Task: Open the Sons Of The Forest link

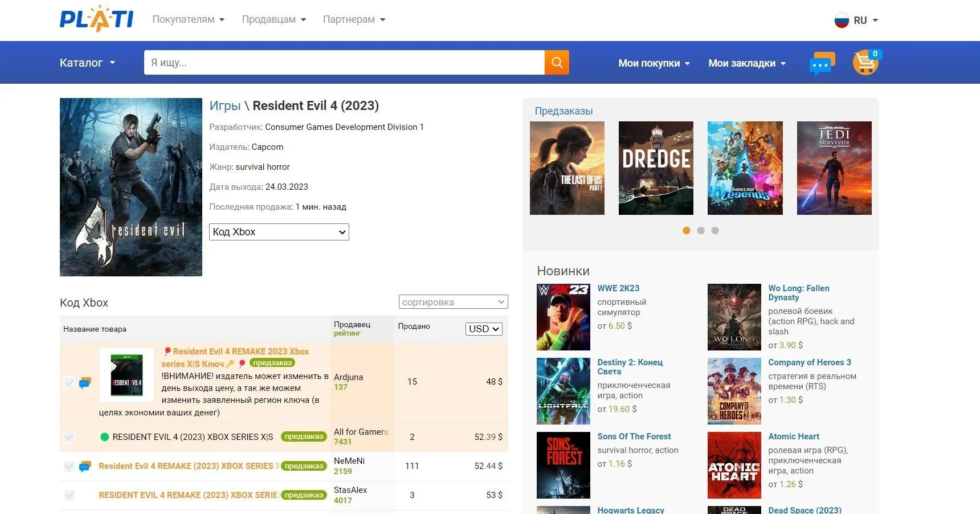Action: pyautogui.click(x=634, y=437)
